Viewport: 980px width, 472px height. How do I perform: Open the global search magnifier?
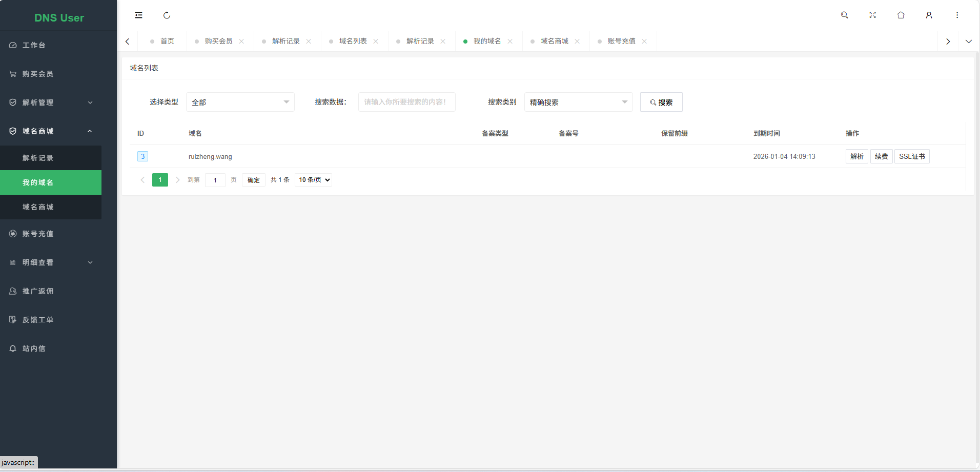click(844, 15)
